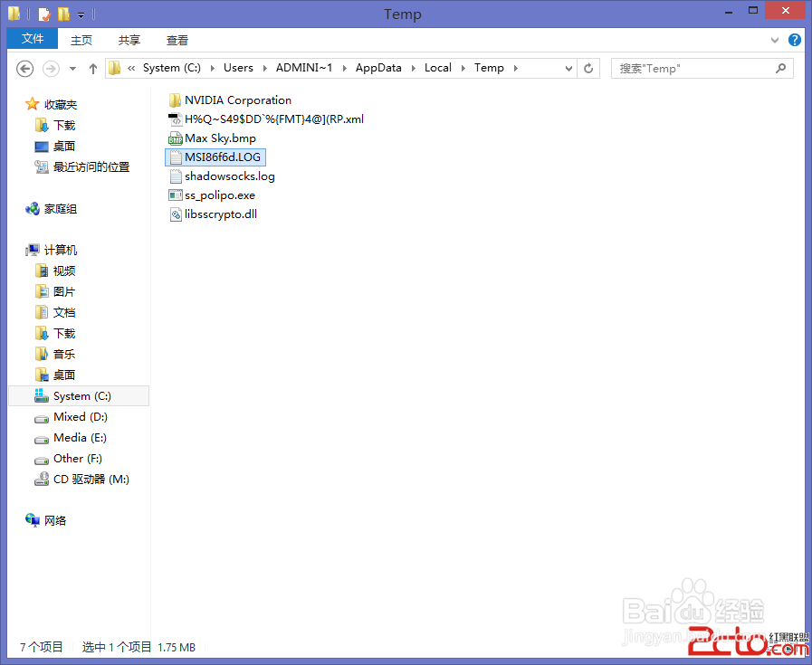Select the Media (E:) drive
The height and width of the screenshot is (665, 812).
tap(71, 438)
